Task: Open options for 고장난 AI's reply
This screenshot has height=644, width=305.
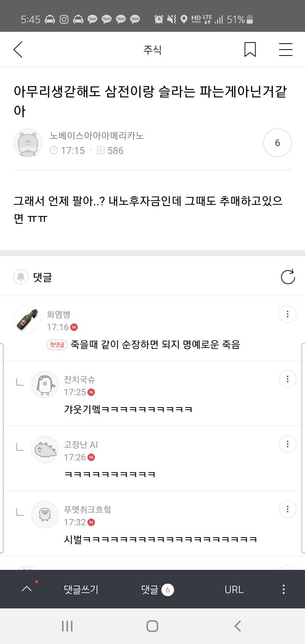Action: (287, 444)
